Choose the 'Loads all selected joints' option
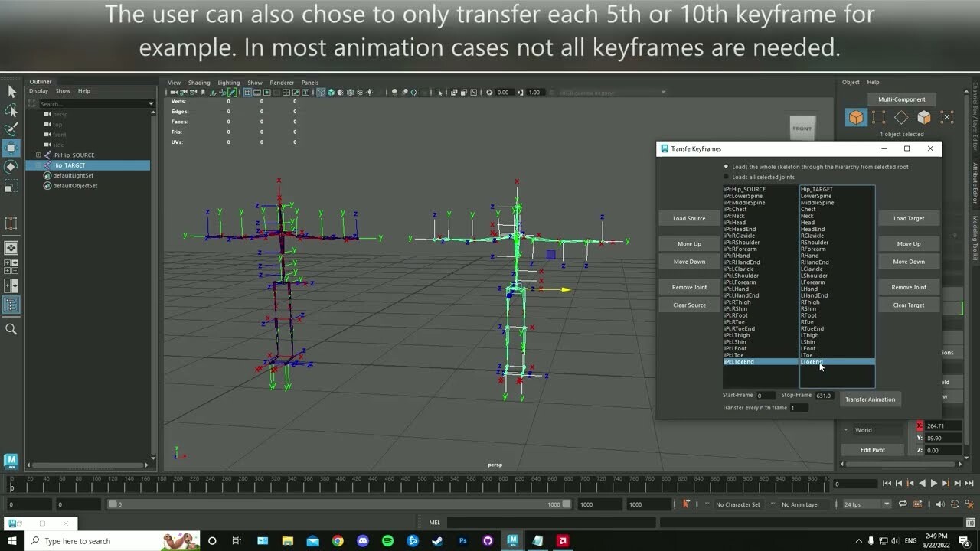The image size is (980, 551). [x=726, y=177]
